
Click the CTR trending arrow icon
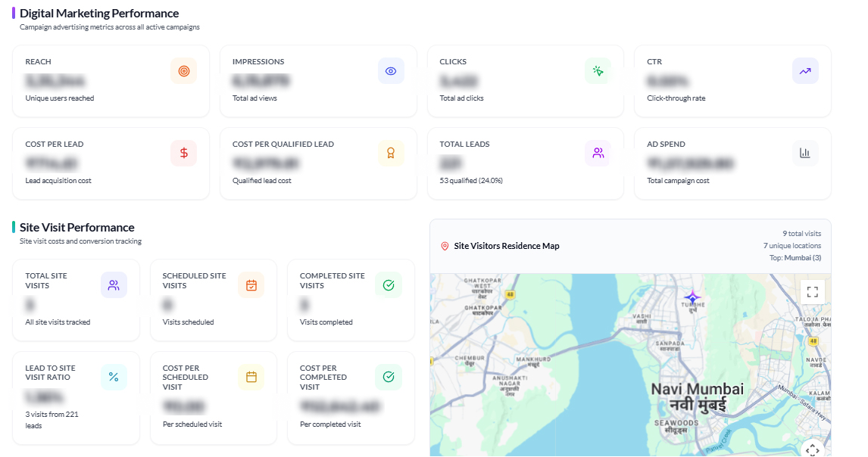(805, 71)
